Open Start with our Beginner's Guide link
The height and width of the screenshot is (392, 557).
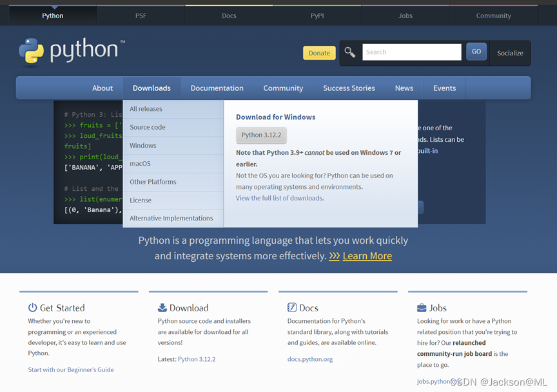71,369
